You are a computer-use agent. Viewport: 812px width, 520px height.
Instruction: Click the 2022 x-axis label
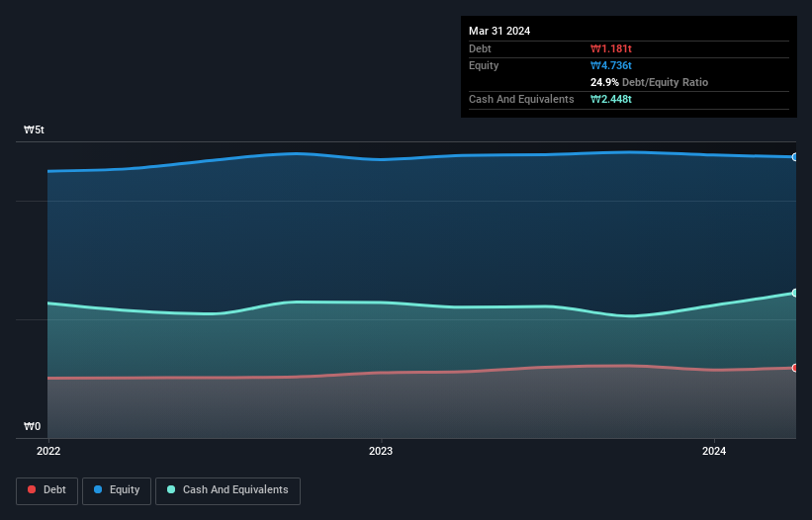pyautogui.click(x=48, y=451)
